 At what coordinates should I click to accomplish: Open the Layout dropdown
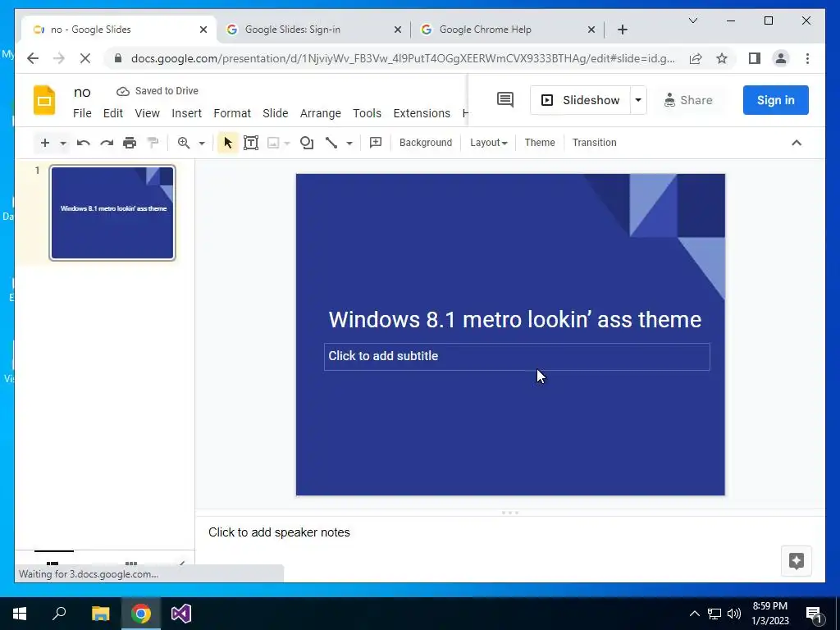(489, 143)
